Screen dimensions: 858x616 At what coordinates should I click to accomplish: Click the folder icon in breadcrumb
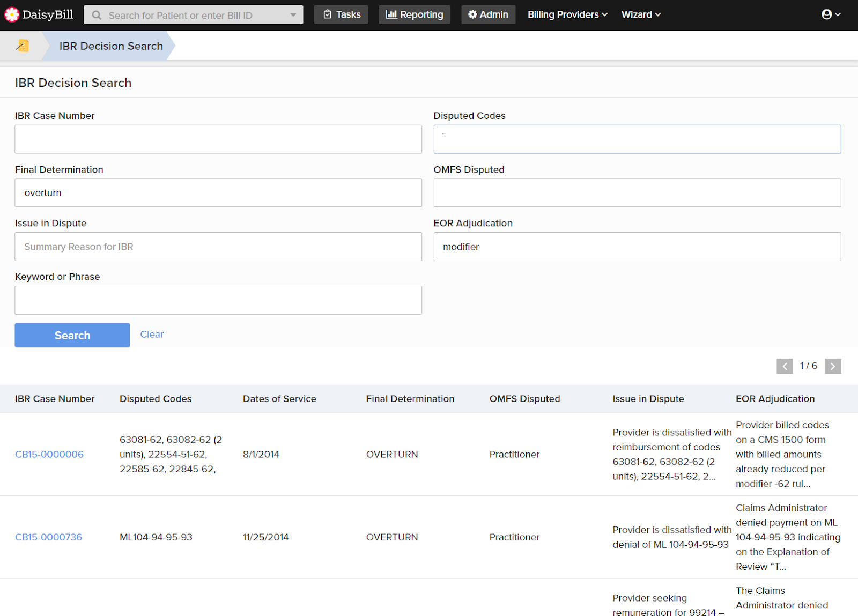click(x=23, y=46)
